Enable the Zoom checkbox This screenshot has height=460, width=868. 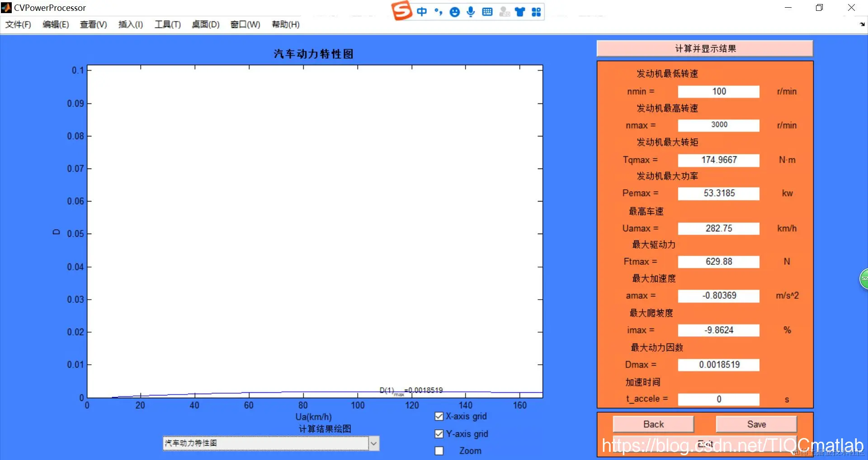(x=439, y=451)
